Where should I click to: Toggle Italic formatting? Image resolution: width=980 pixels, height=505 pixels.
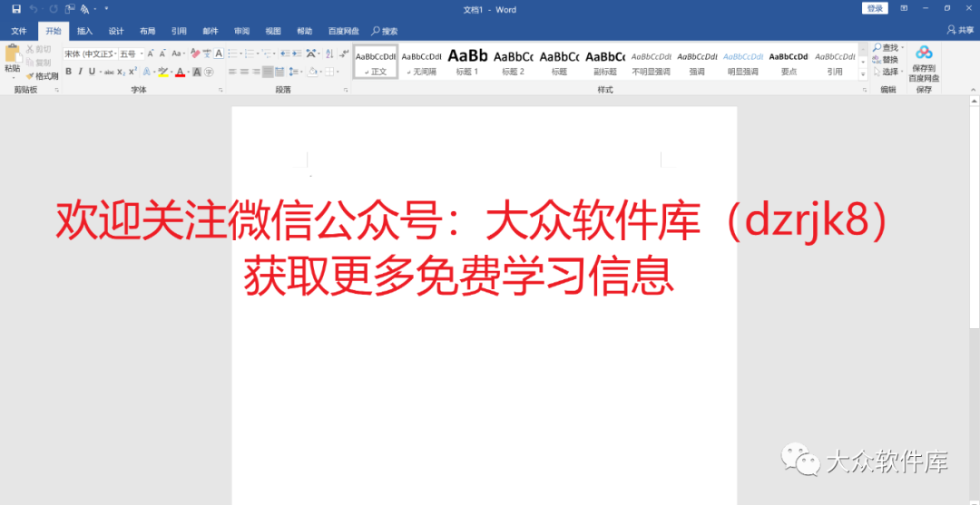coord(80,71)
